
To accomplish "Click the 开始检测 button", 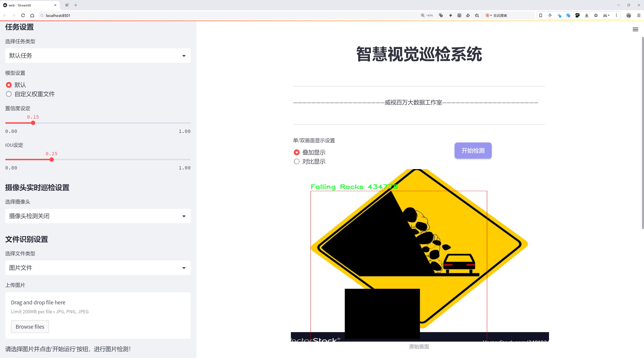I will click(473, 150).
